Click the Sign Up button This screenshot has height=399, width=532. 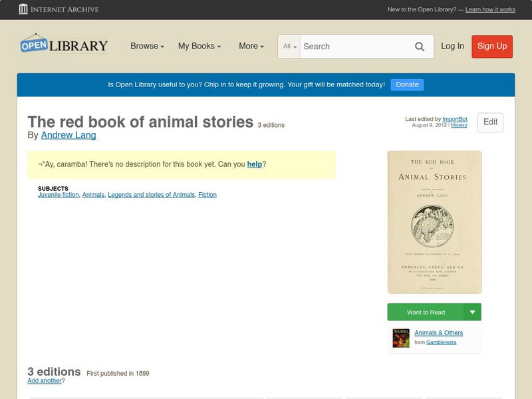pyautogui.click(x=492, y=47)
